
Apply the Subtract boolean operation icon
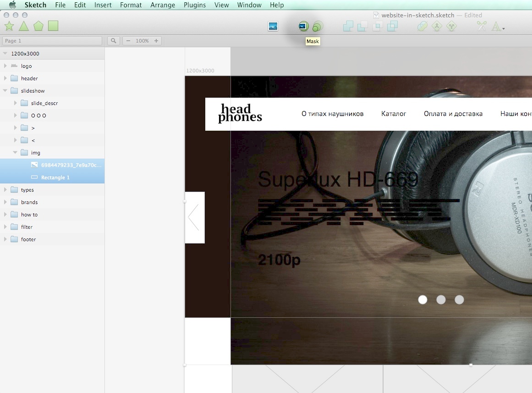(363, 26)
